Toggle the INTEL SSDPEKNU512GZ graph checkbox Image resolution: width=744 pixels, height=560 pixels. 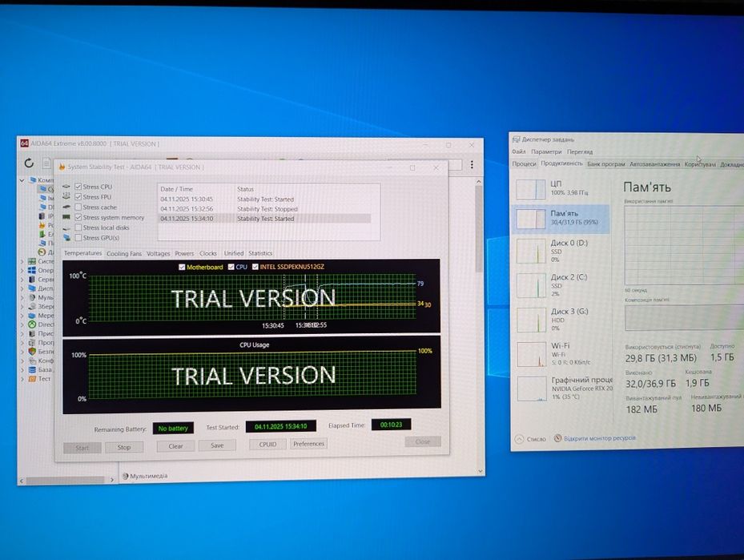tap(255, 267)
